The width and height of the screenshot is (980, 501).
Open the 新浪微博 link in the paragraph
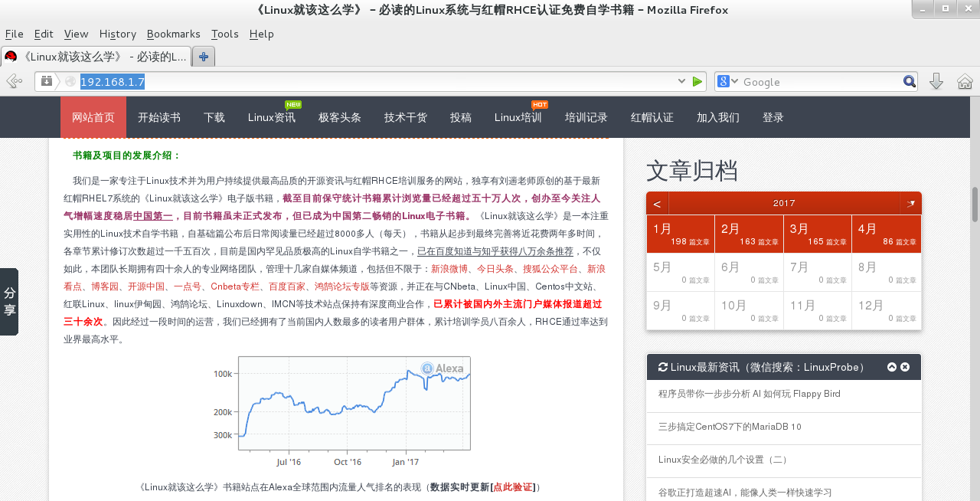pyautogui.click(x=449, y=269)
